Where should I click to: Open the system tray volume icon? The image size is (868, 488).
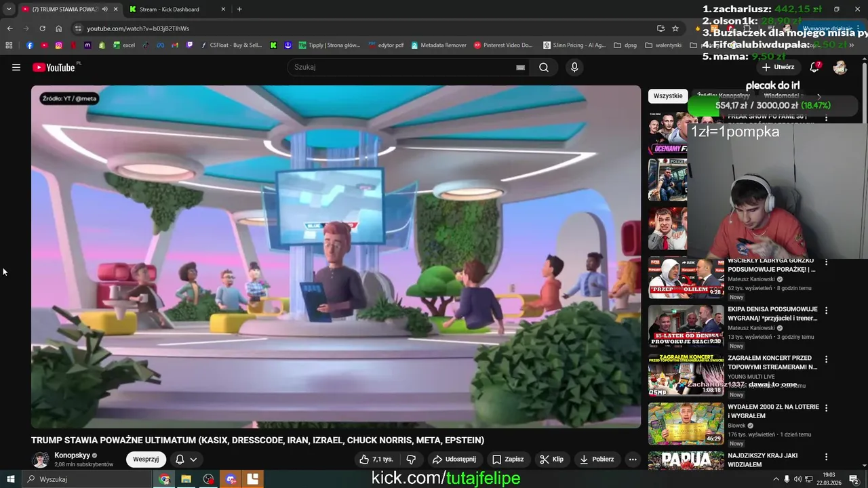pyautogui.click(x=797, y=479)
